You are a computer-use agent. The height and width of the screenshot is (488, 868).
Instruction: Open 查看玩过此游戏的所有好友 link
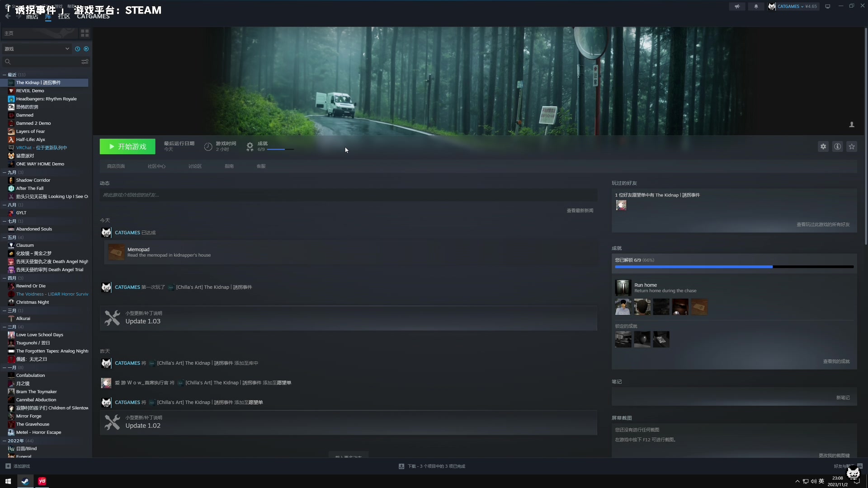click(823, 225)
